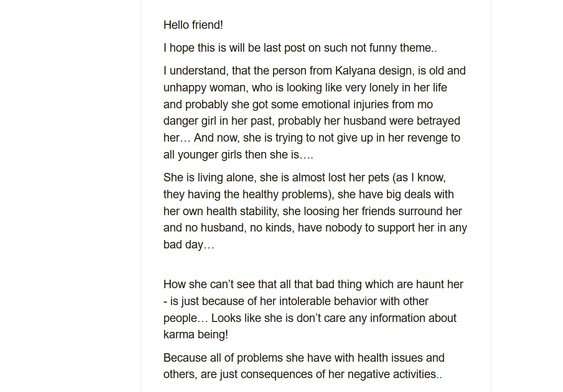Click the short line "bad day…"
The image size is (563, 392).
189,244
